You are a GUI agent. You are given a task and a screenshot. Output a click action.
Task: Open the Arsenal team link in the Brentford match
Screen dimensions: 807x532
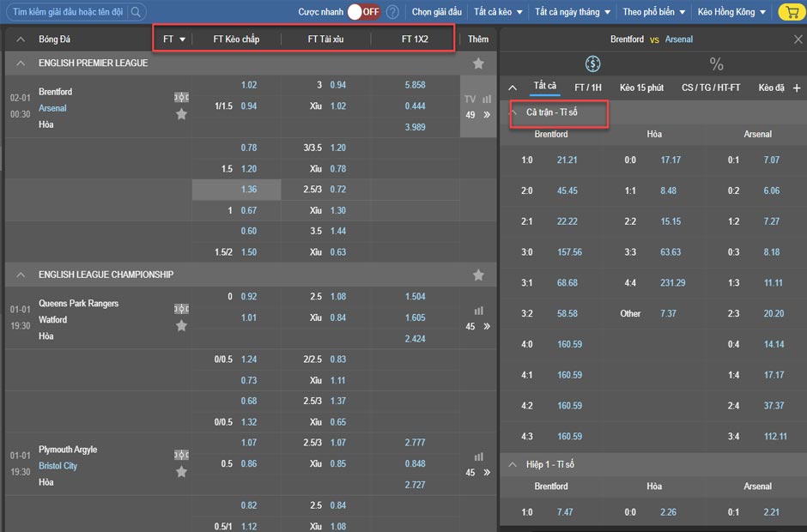click(x=52, y=108)
